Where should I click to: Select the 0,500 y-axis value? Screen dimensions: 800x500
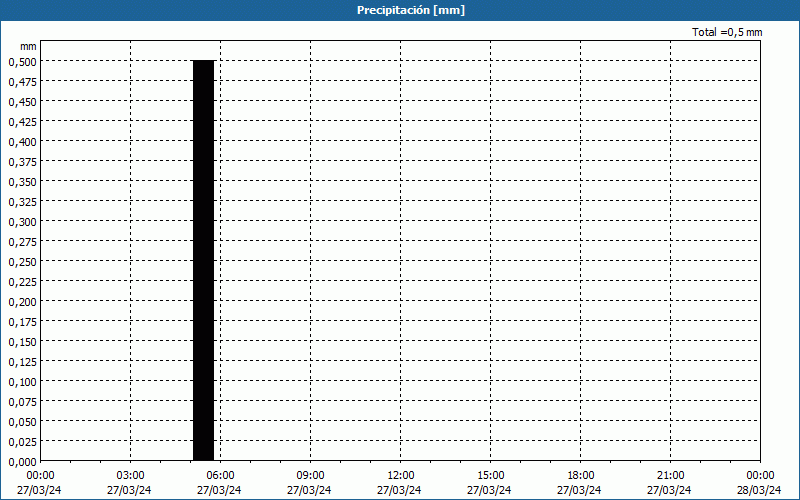[23, 62]
